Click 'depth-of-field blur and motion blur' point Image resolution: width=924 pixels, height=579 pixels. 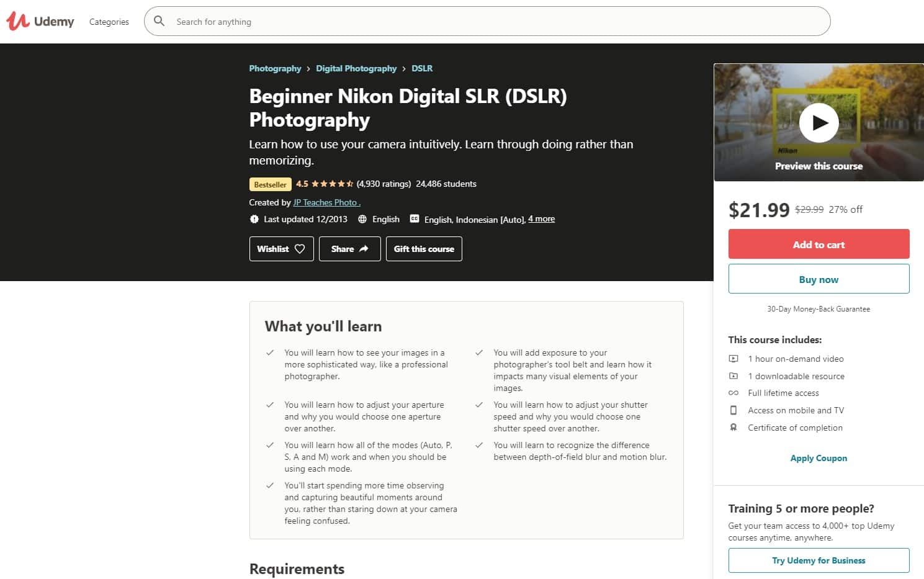tap(580, 451)
